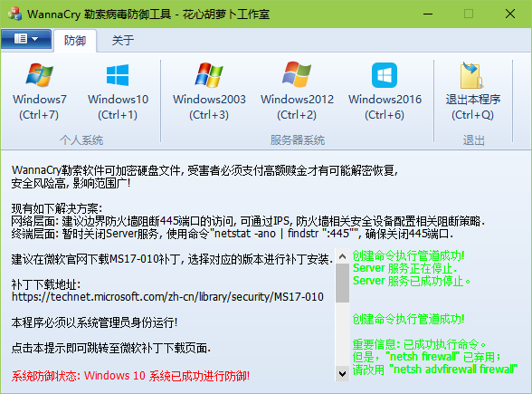Open the blue application menu dropdown
The width and height of the screenshot is (532, 394).
click(x=26, y=39)
